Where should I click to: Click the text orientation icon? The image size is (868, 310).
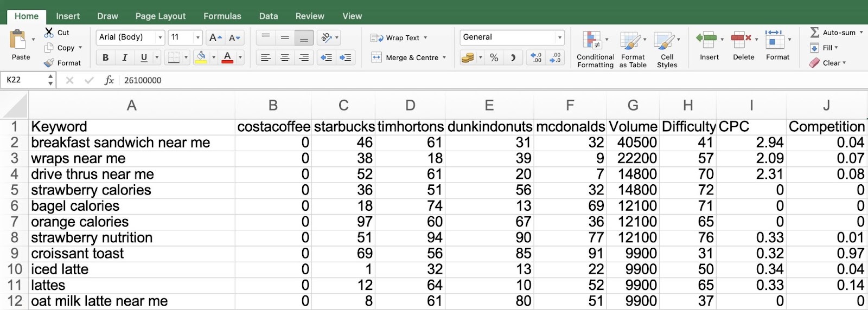click(x=327, y=37)
